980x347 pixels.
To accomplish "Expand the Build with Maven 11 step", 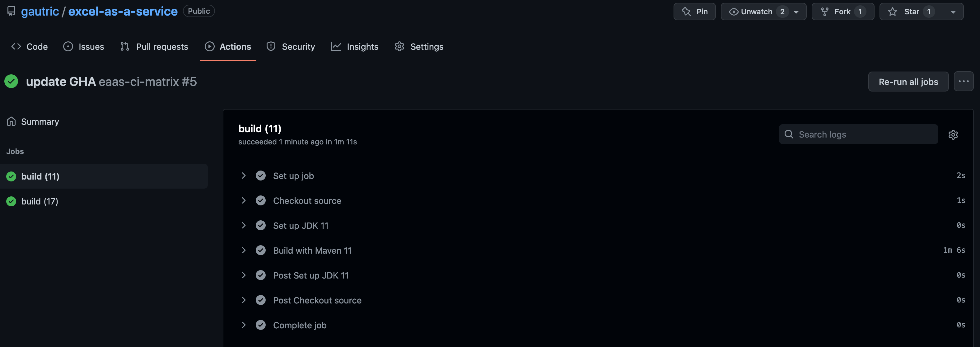I will [244, 250].
